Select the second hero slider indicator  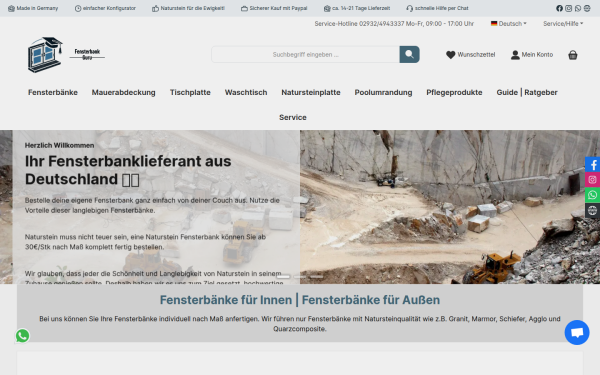pos(300,277)
